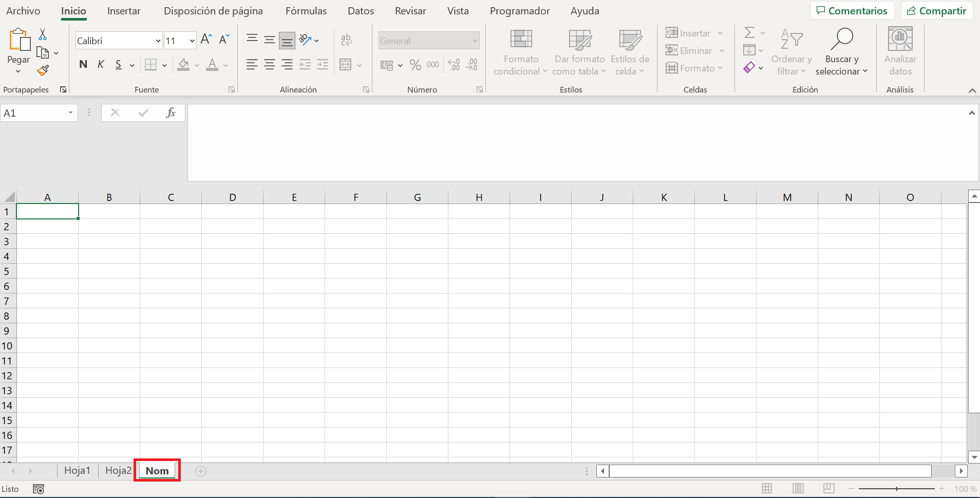
Task: Switch to Page Layout view in status bar
Action: pos(798,489)
